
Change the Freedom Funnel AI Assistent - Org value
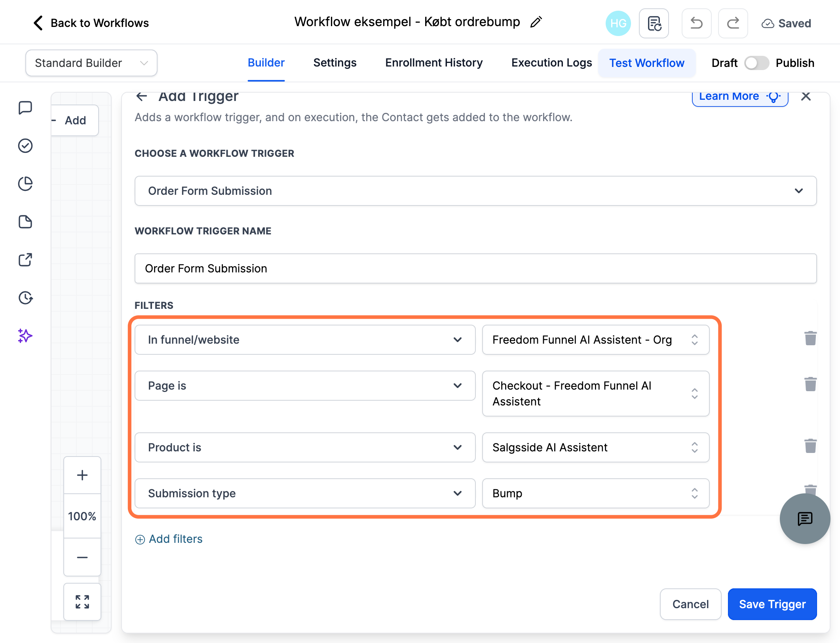click(596, 340)
